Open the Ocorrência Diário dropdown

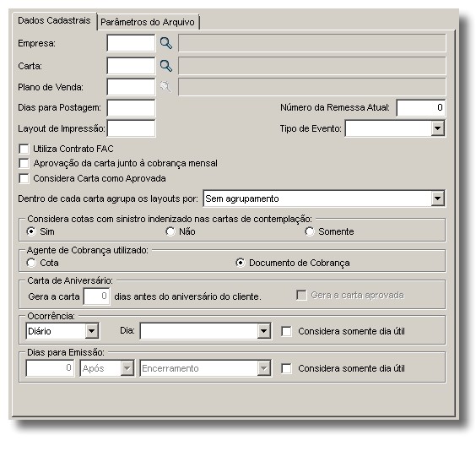coord(91,331)
